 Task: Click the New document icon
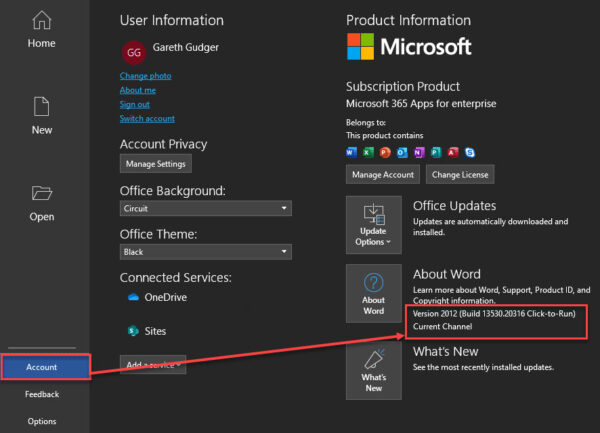(41, 107)
